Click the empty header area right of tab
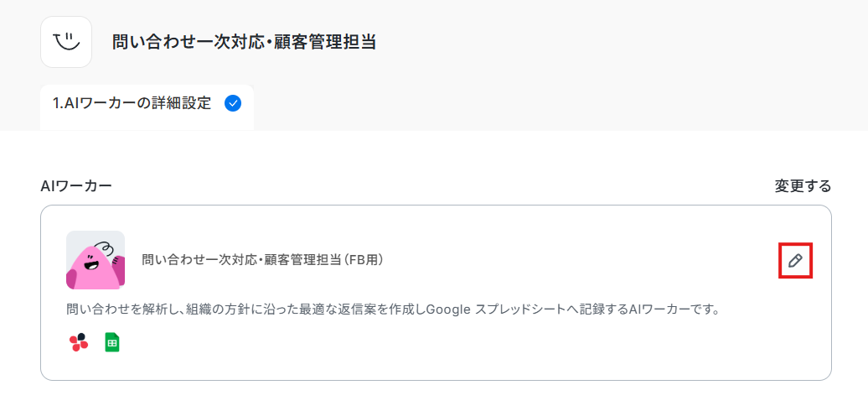Viewport: 868px width, 411px height. click(554, 107)
